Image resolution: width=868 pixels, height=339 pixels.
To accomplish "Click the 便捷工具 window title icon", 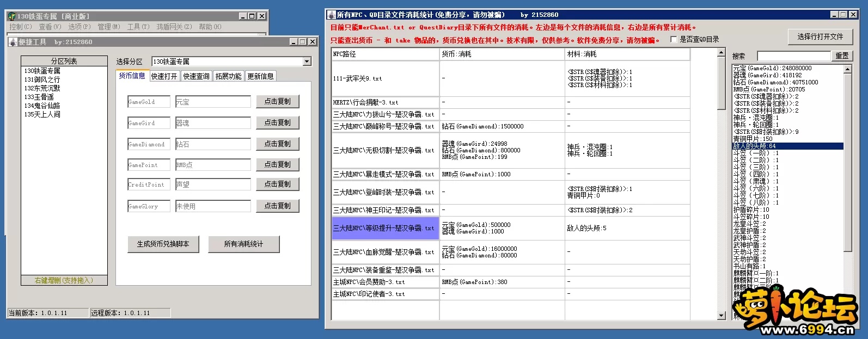I will point(14,41).
